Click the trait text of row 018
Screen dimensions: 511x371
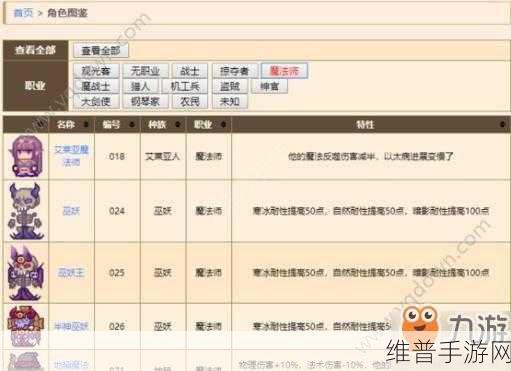[x=371, y=156]
